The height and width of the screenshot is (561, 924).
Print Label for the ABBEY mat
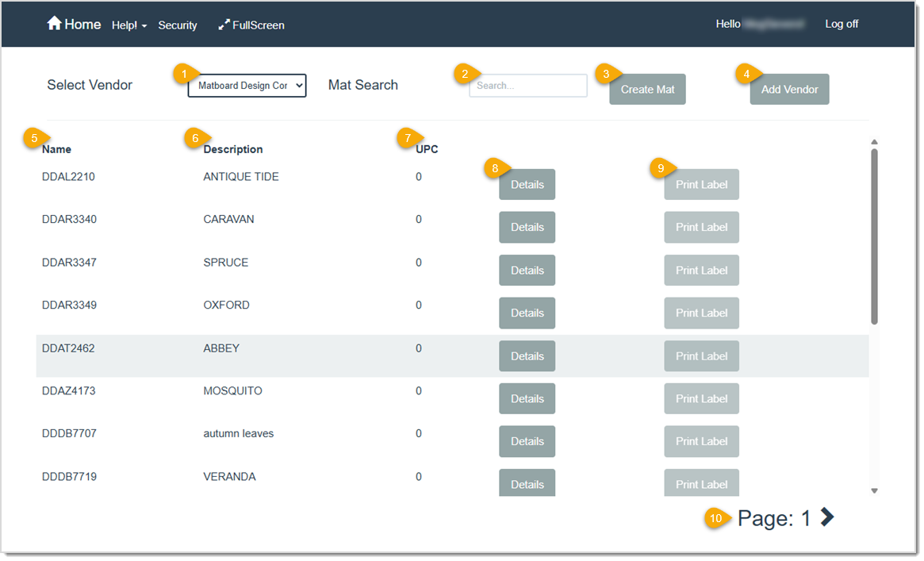click(701, 355)
